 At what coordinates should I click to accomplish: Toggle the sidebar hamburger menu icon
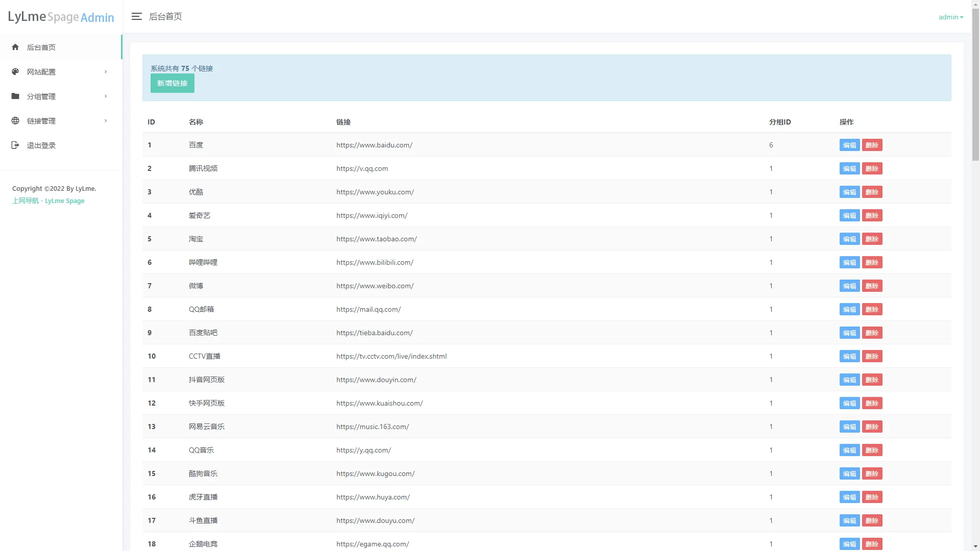(136, 16)
